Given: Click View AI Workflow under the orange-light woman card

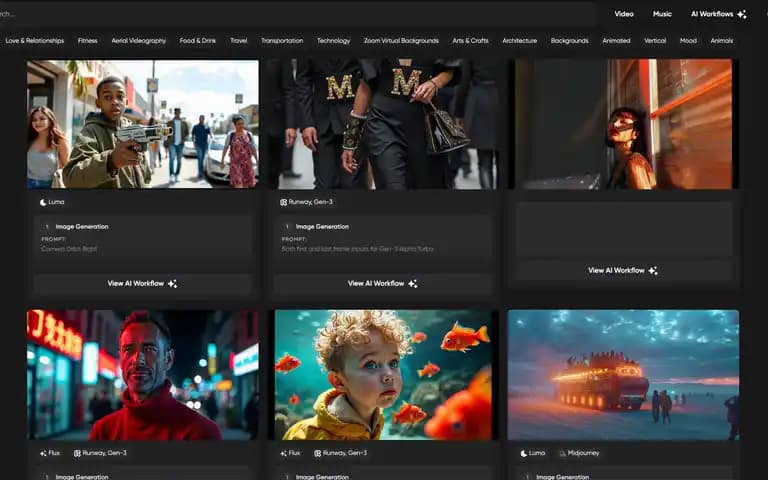Looking at the screenshot, I should 623,270.
